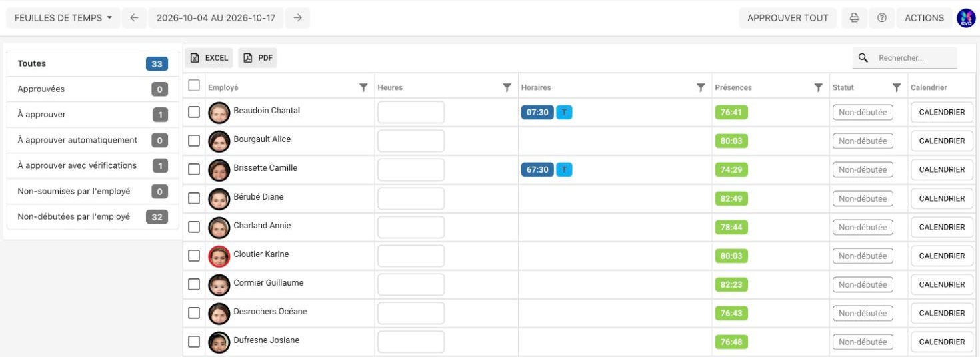Open filter on Statut column
This screenshot has height=357, width=980.
click(x=897, y=87)
